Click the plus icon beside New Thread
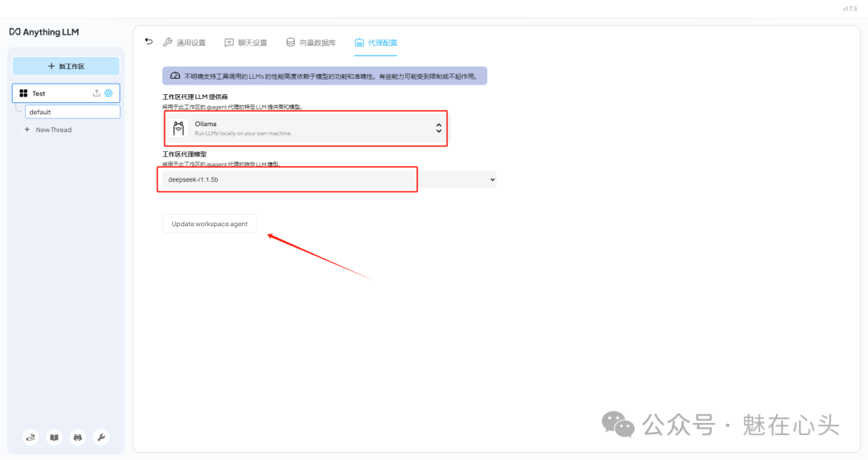Image resolution: width=868 pixels, height=460 pixels. [x=27, y=129]
